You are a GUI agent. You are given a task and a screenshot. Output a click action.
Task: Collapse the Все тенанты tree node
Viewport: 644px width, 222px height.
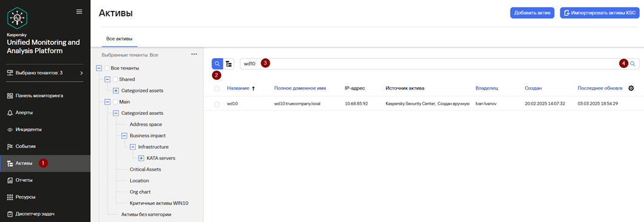coord(99,68)
